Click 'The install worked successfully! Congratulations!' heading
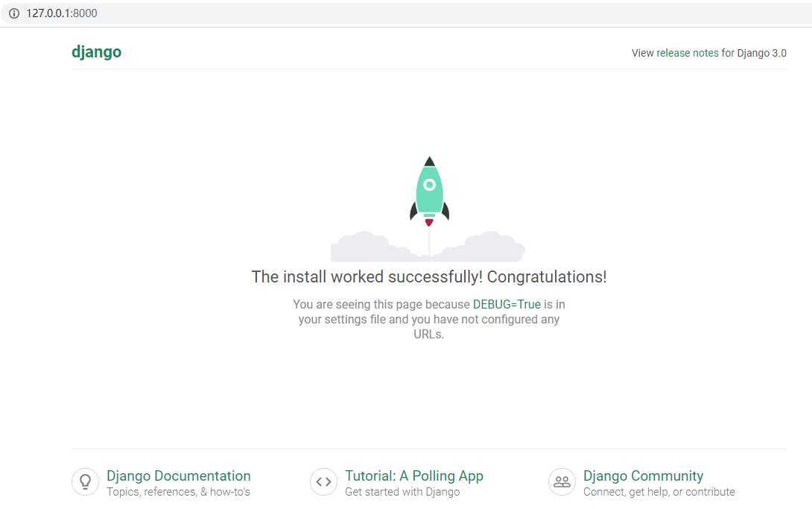The image size is (812, 509). coord(429,277)
